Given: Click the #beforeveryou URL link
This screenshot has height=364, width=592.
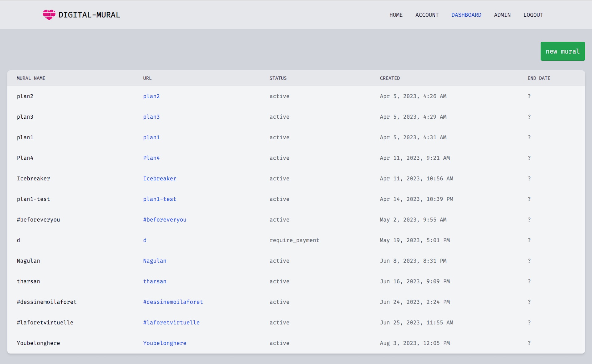Looking at the screenshot, I should point(164,220).
